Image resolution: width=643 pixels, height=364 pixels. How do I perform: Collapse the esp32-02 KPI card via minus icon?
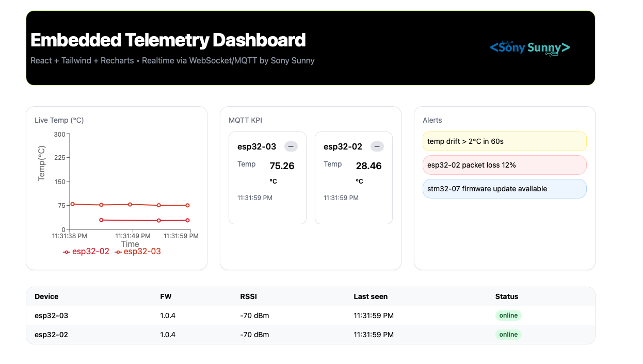377,146
